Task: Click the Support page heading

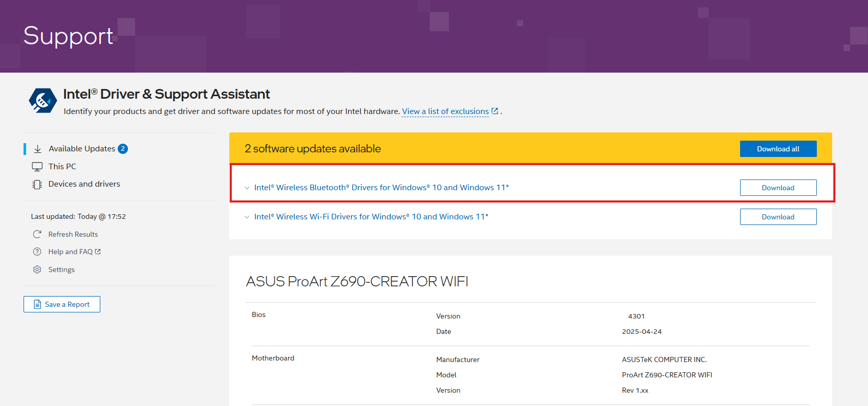Action: coord(68,36)
